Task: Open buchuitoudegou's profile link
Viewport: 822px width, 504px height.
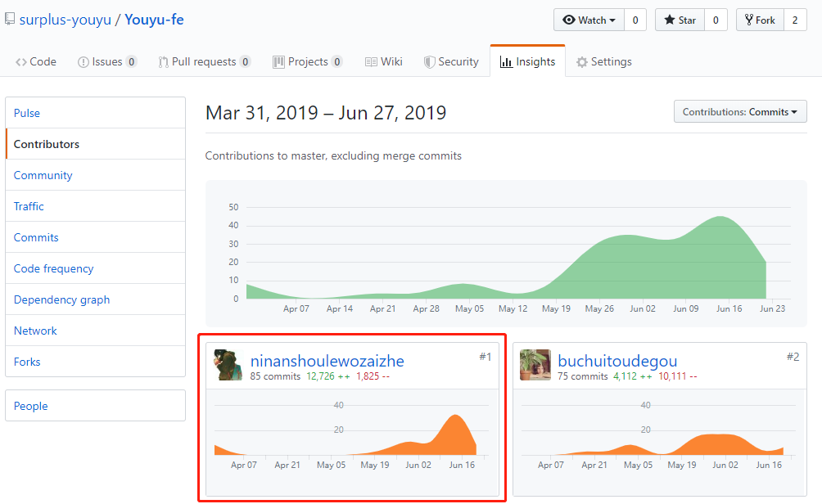Action: (617, 361)
